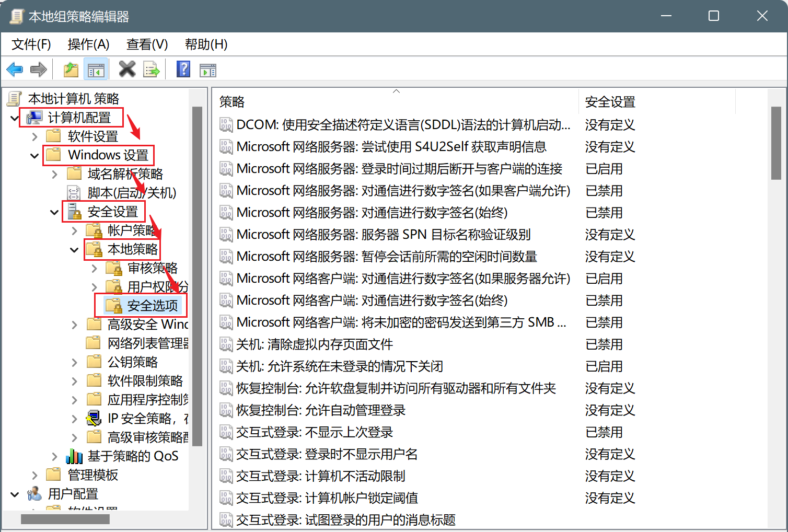Click the right pane vertical scrollbar thumb
Viewport: 788px width, 532px height.
coord(776,143)
